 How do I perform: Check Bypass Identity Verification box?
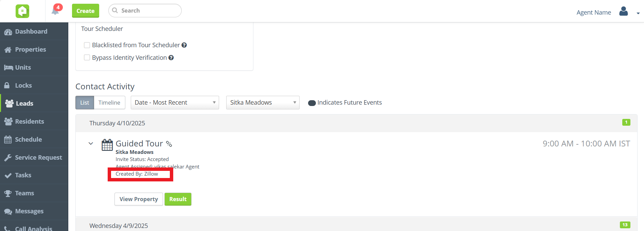click(87, 58)
